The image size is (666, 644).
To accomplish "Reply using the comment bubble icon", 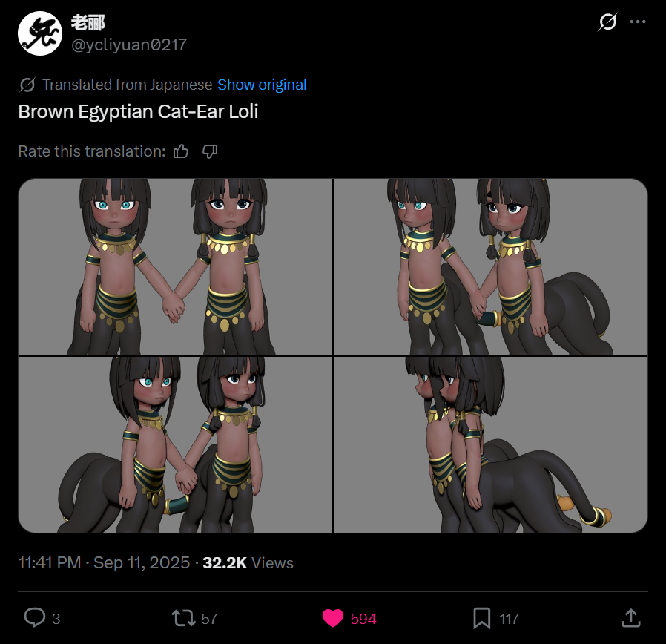I will 35,618.
